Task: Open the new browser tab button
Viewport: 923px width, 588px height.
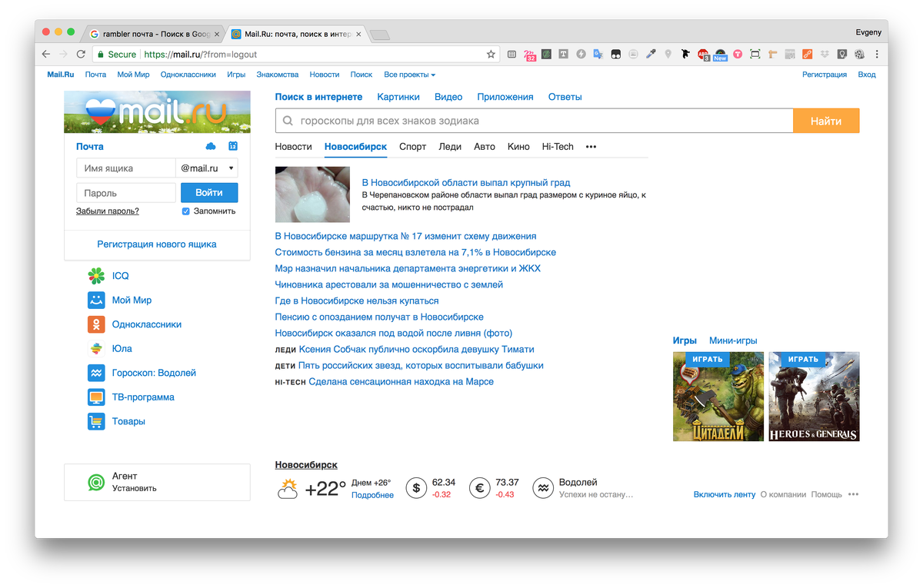Action: click(x=380, y=35)
